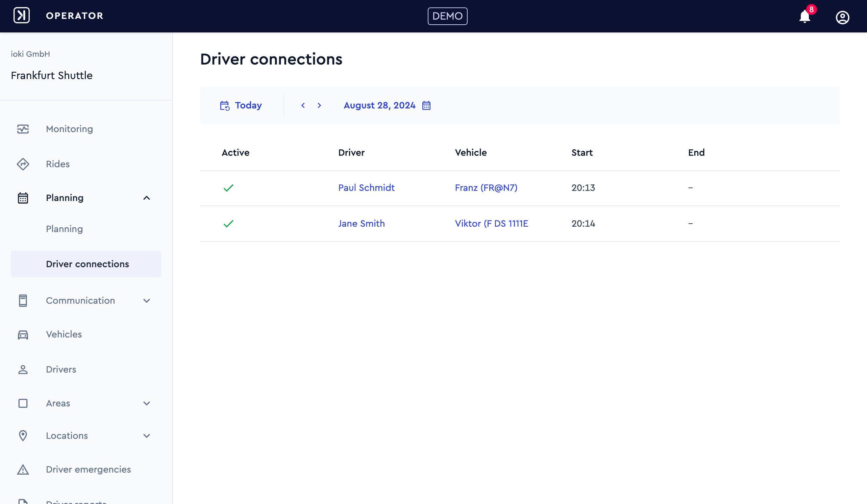Click the Drivers person icon
Viewport: 867px width, 504px height.
pos(23,370)
